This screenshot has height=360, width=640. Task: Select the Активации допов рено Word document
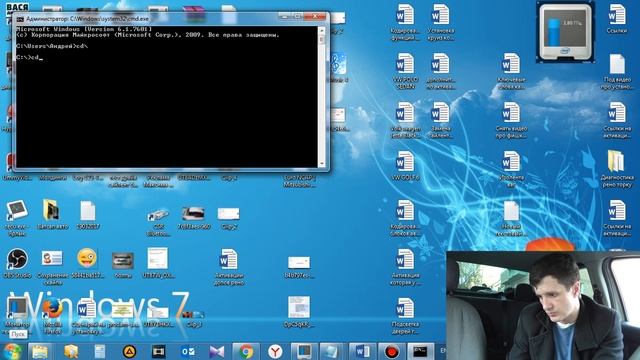pos(229,267)
